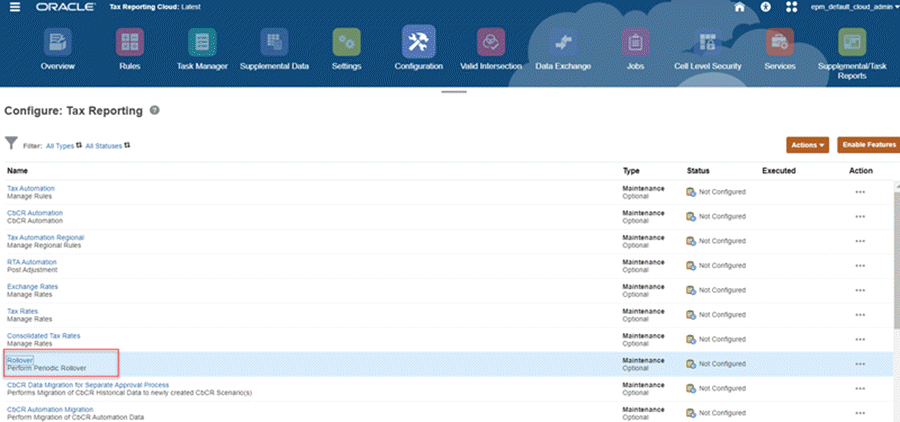Open action menu for Rollover row
The image size is (900, 422).
860,364
